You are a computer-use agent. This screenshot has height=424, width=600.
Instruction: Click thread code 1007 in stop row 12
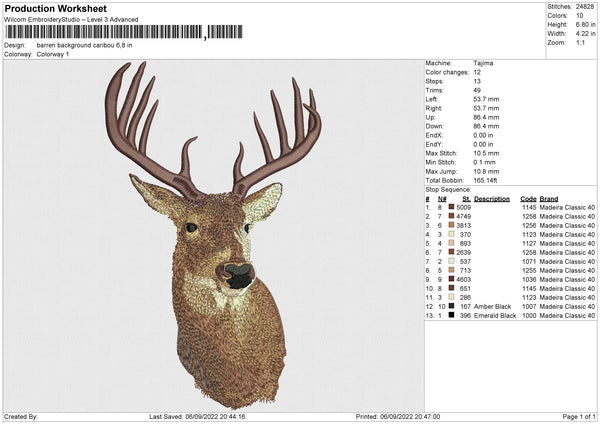[529, 307]
